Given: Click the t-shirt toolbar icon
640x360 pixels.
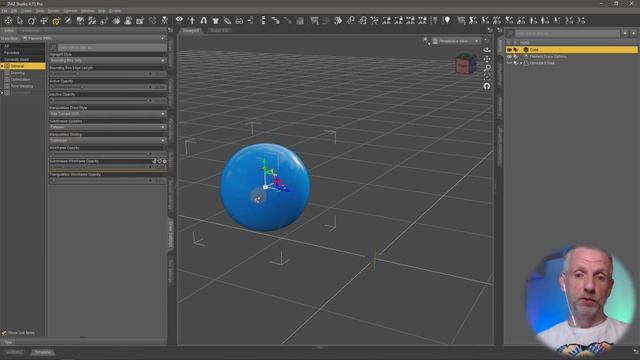Looking at the screenshot, I should tap(216, 20).
